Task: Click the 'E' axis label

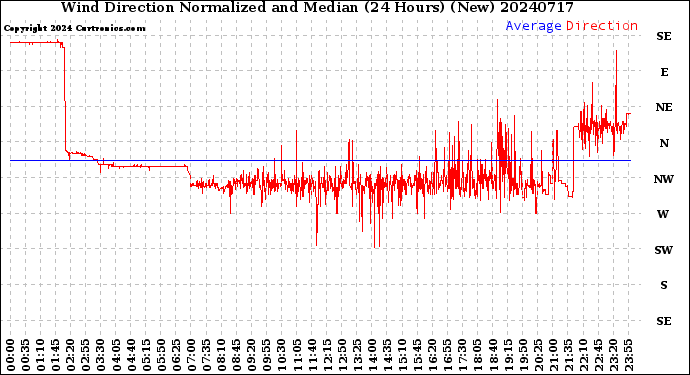Action: click(x=664, y=72)
